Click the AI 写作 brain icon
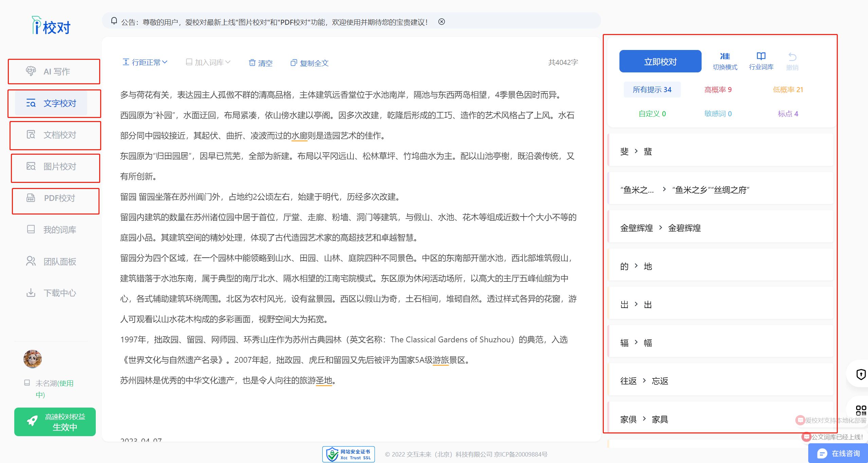This screenshot has width=868, height=463. tap(31, 71)
